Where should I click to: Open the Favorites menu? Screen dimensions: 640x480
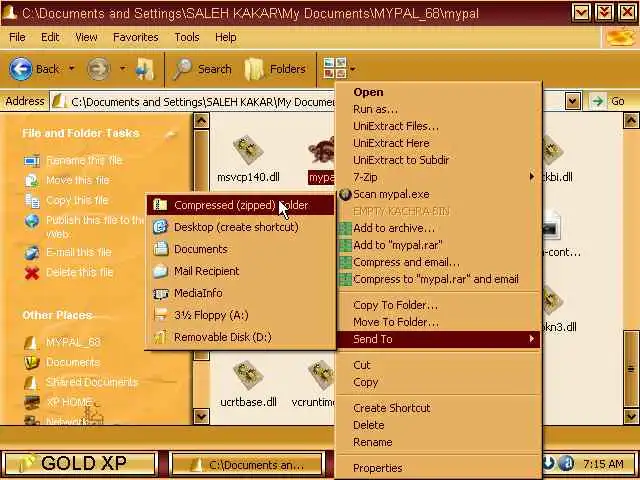(136, 37)
